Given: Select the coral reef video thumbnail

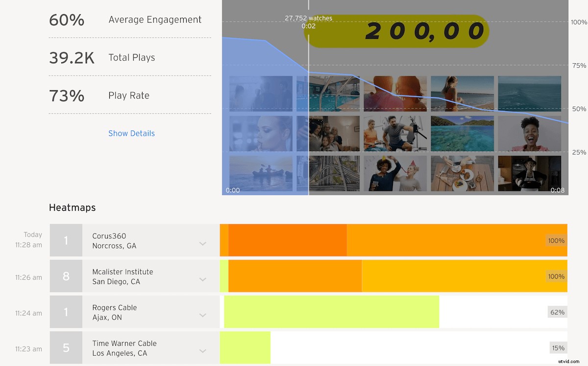Looking at the screenshot, I should [462, 133].
